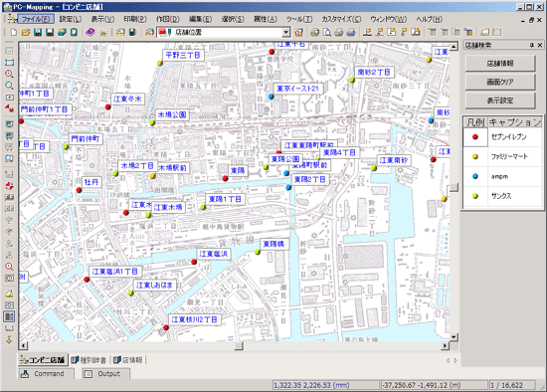Click the 表示設定 button
The width and height of the screenshot is (547, 392).
(x=500, y=100)
